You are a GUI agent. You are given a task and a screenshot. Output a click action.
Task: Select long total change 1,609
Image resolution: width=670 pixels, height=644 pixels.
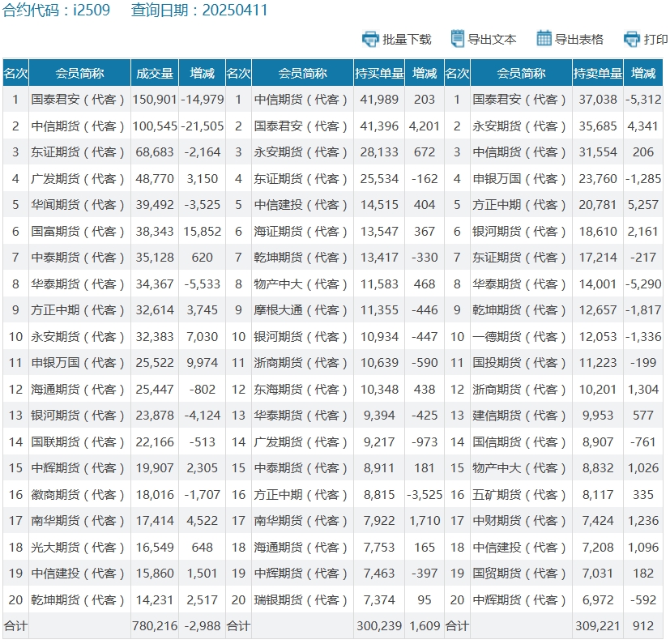pyautogui.click(x=425, y=626)
